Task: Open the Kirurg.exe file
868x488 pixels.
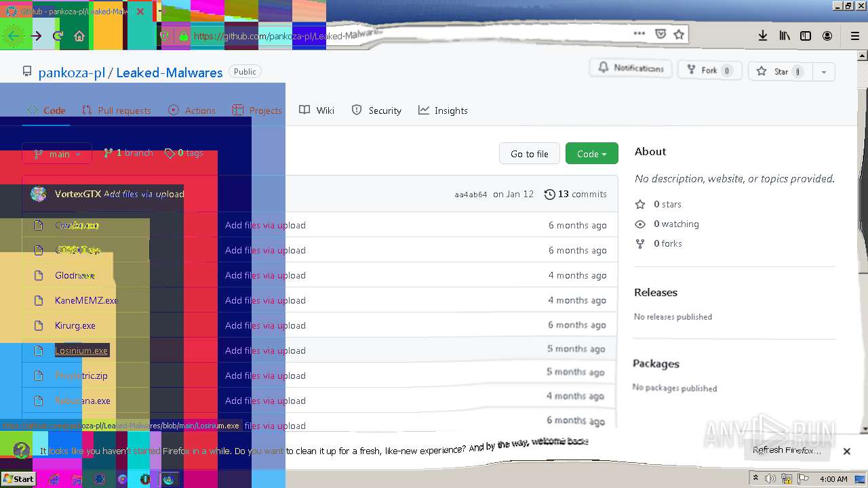Action: [75, 325]
